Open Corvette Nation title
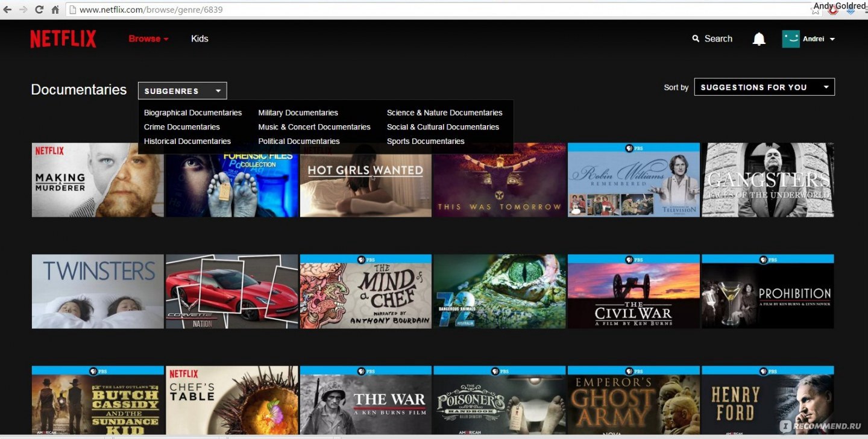 [x=232, y=291]
